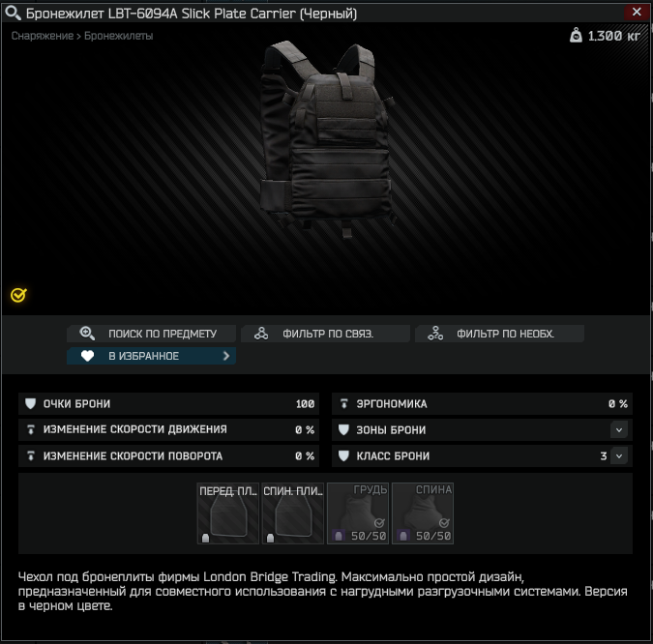Viewport: 653px width, 644px height.
Task: Select the СПИН. ПЛИ. back plate slot
Action: click(x=293, y=513)
